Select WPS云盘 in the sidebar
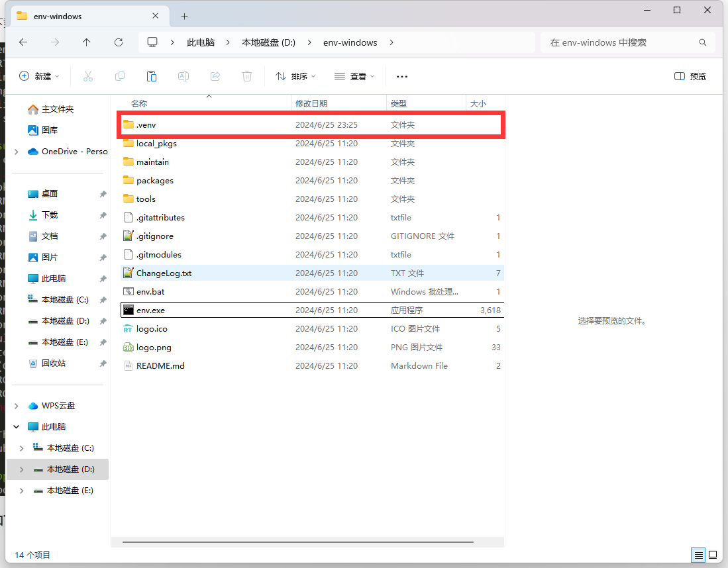This screenshot has width=728, height=568. (58, 406)
